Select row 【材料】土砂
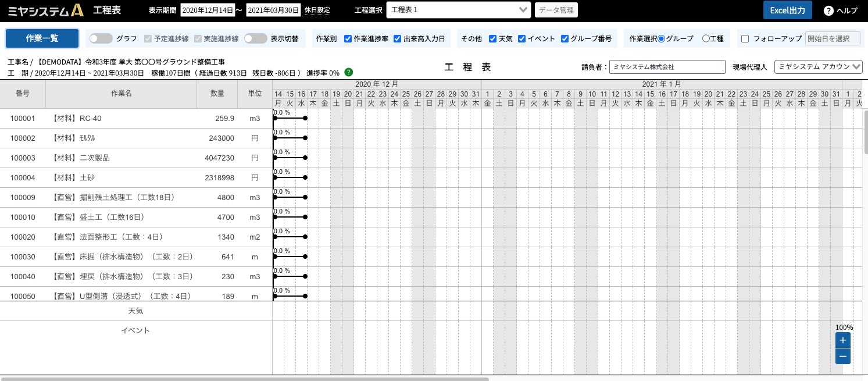868x381 pixels. 136,177
